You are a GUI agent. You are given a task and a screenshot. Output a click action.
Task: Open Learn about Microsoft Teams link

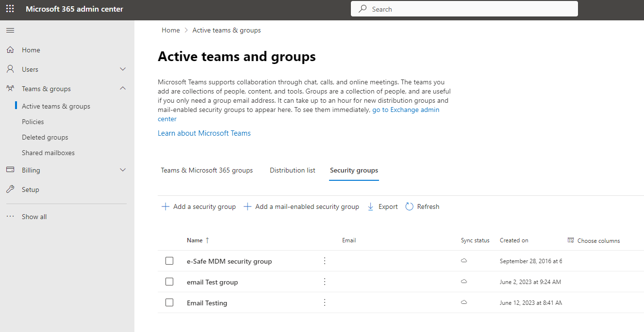(x=204, y=133)
